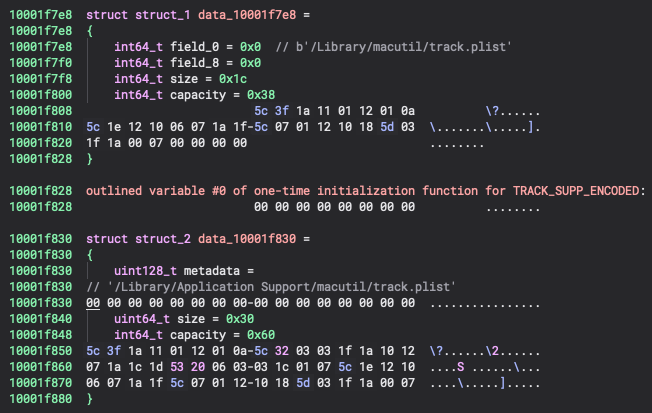Click address 10001f808 in the gutter
The height and width of the screenshot is (413, 652).
[39, 111]
